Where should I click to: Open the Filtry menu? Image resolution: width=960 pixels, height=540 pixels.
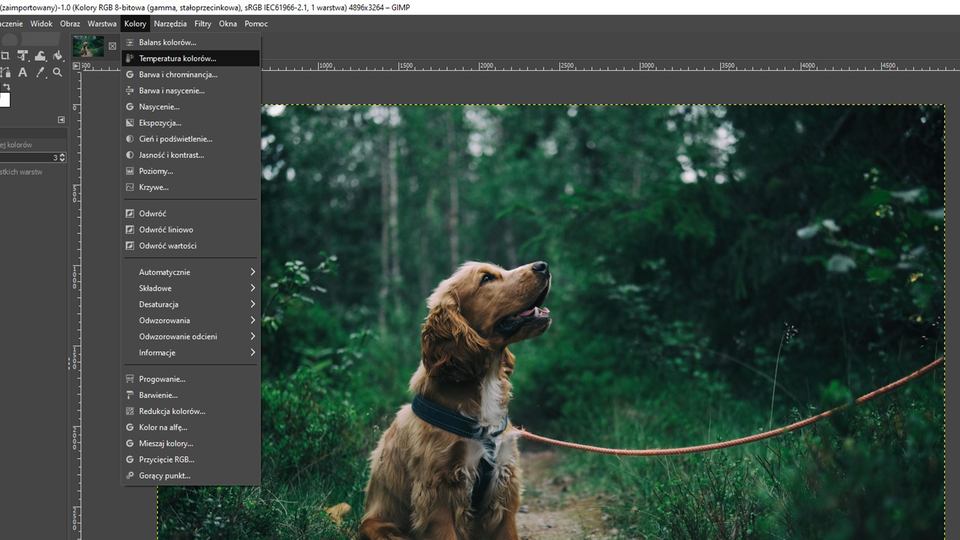[x=202, y=23]
